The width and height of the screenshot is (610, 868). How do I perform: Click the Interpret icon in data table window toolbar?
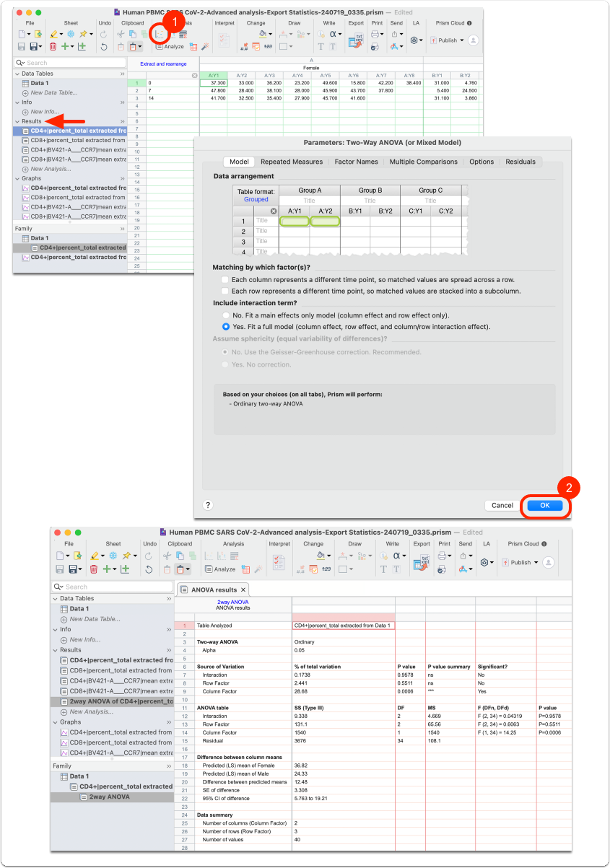[x=225, y=40]
